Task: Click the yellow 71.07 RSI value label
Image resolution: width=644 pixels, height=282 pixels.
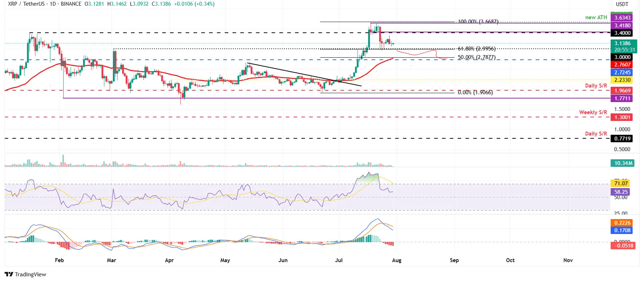Action: (x=621, y=183)
